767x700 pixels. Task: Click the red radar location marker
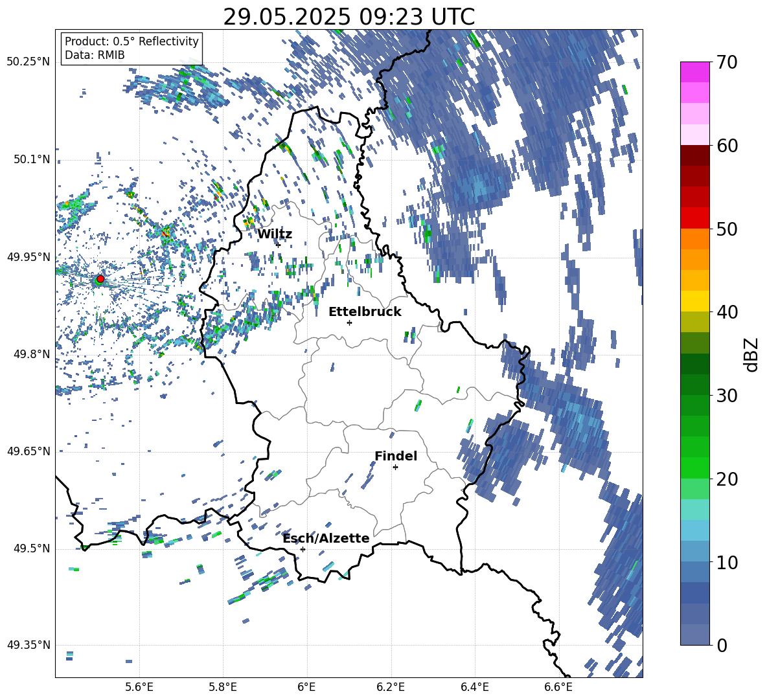[x=100, y=279]
